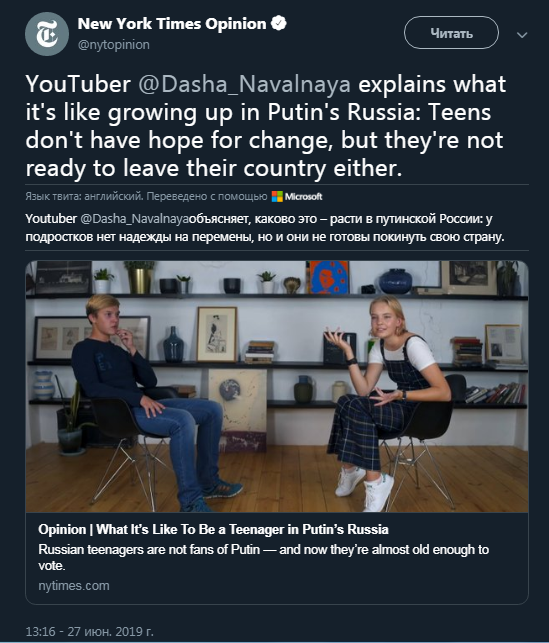Open @Dasha_Navalnaya mention in translated text
Viewport: 549px width, 643px height.
coord(134,219)
